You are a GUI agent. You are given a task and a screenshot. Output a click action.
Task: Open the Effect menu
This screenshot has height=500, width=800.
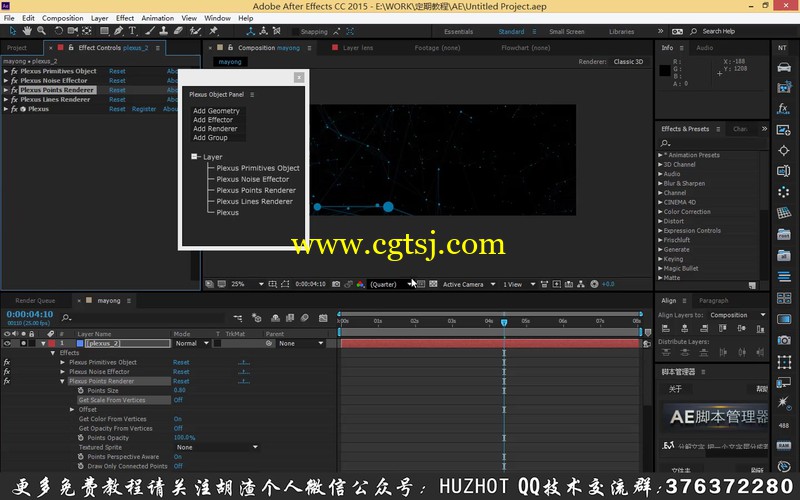(x=124, y=18)
